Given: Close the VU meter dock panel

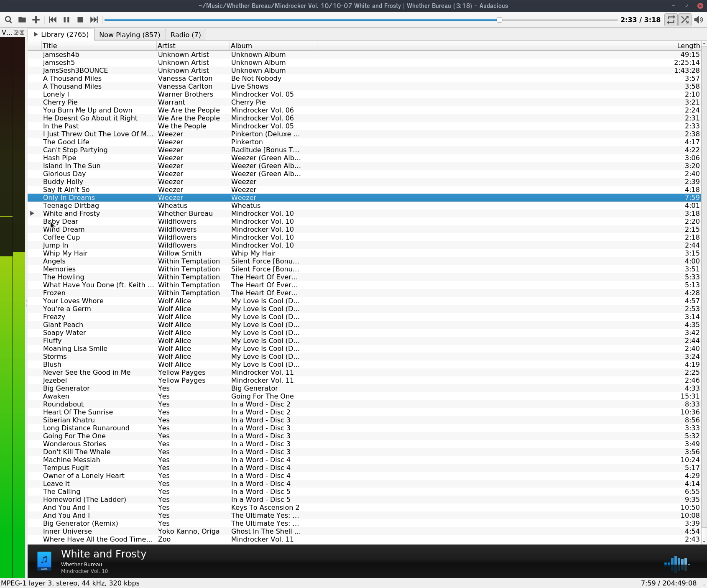Looking at the screenshot, I should click(x=22, y=32).
